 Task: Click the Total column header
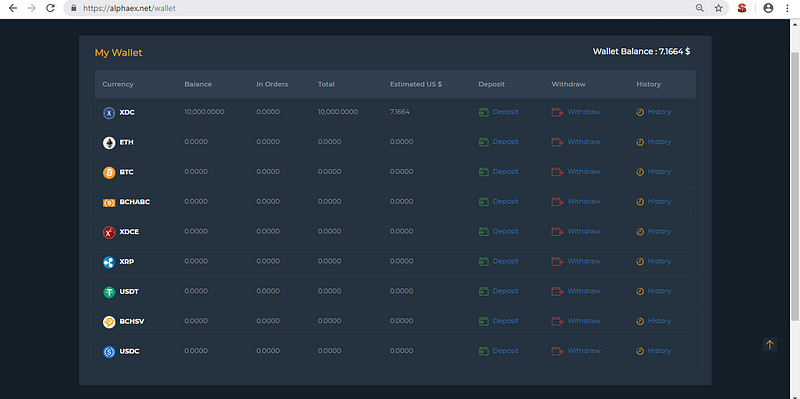(x=326, y=84)
